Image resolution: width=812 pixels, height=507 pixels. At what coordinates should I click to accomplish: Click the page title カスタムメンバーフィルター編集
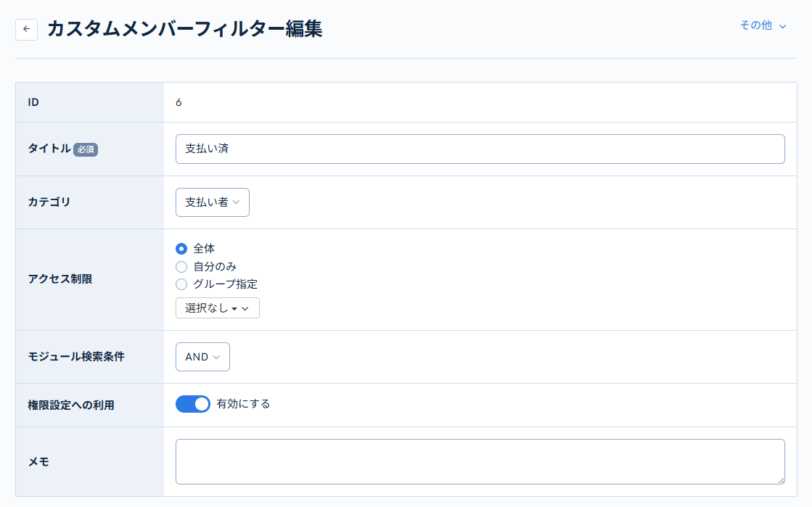[185, 29]
